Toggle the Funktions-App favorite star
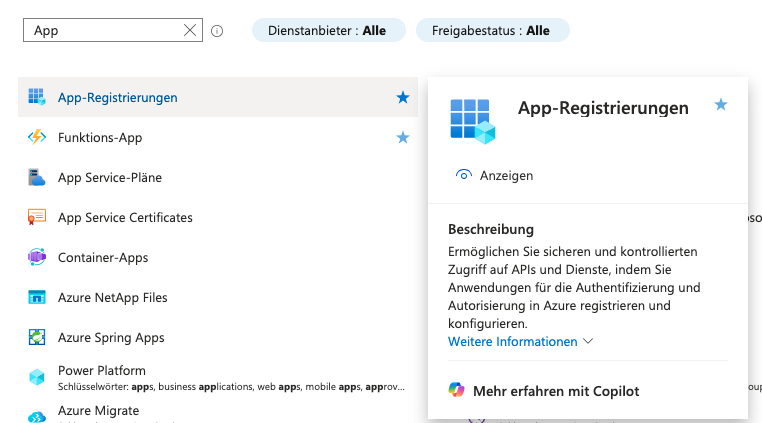 coord(402,137)
